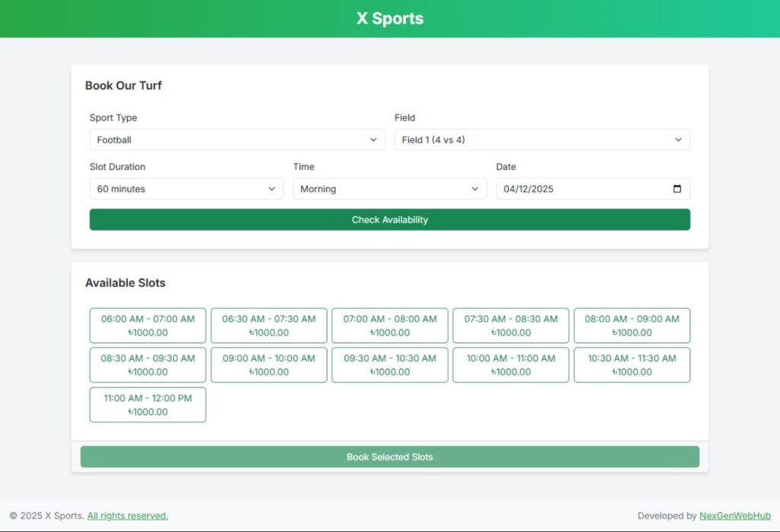Open the calendar picker icon in Date field

[x=677, y=189]
